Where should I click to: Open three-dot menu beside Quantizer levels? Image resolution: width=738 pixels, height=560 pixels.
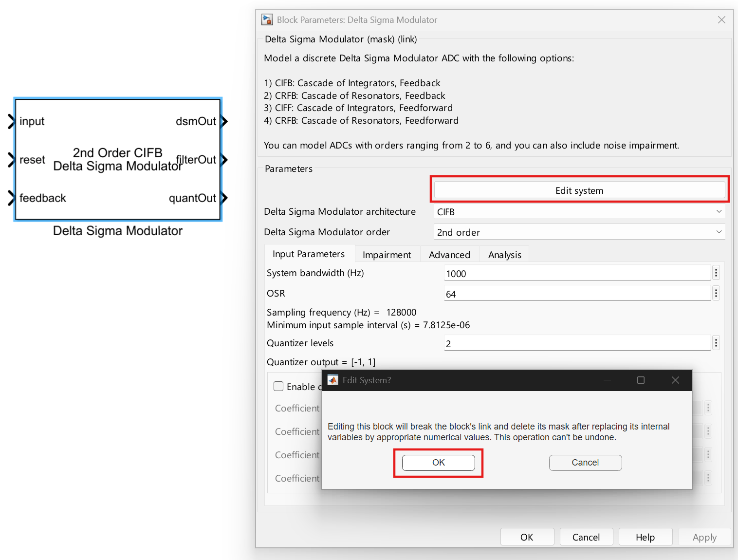click(x=716, y=343)
